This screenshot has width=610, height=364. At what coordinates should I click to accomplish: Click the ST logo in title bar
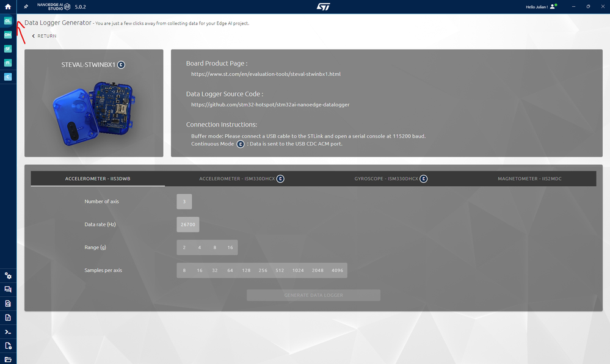(323, 7)
